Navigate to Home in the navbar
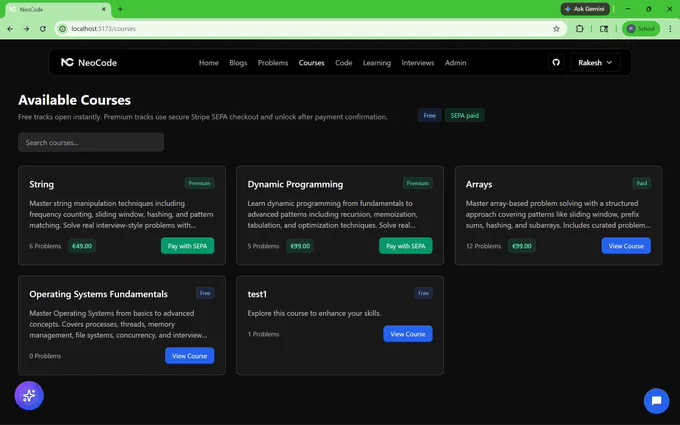Viewport: 680px width, 425px height. (x=209, y=63)
